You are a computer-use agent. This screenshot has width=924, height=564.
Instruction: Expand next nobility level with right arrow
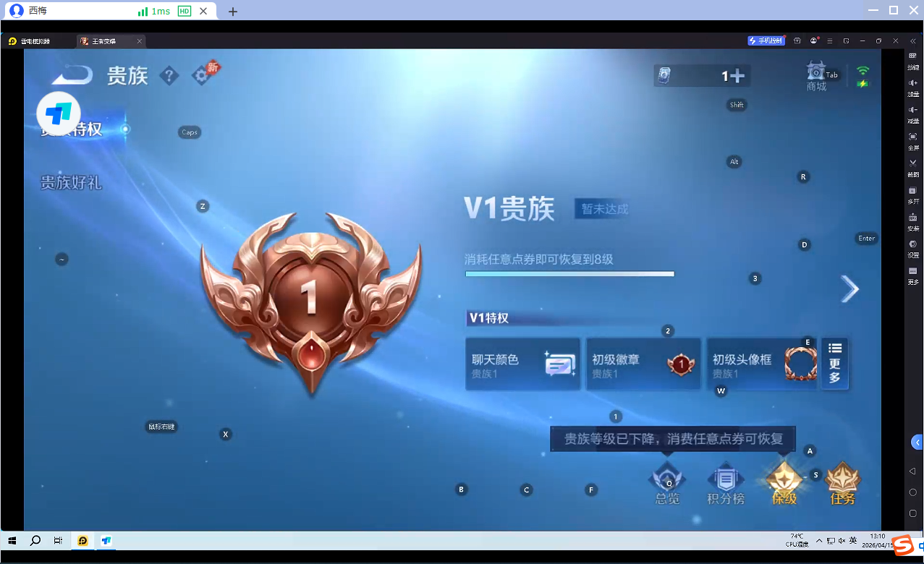[848, 289]
